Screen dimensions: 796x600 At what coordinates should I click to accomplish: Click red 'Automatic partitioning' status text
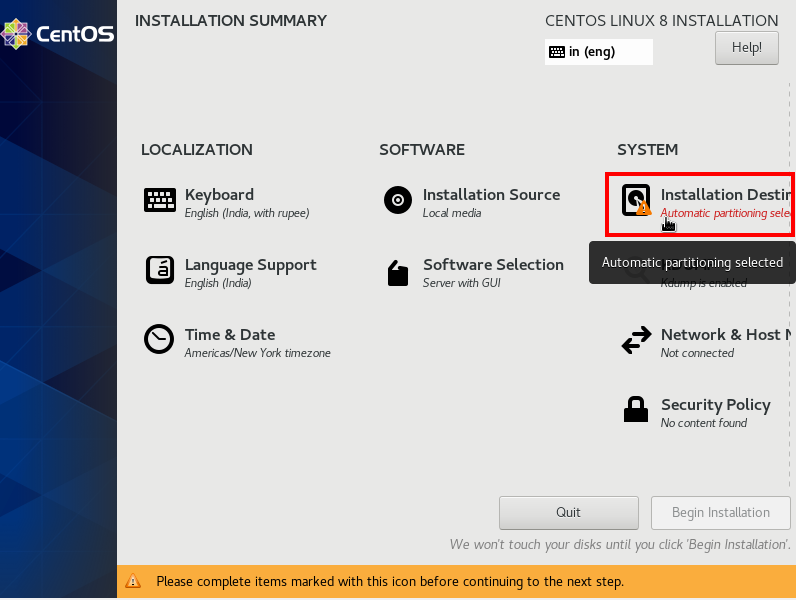click(726, 213)
